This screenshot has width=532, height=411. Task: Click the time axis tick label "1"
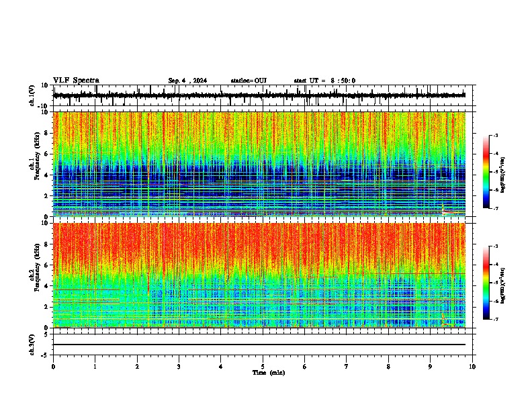(x=95, y=367)
